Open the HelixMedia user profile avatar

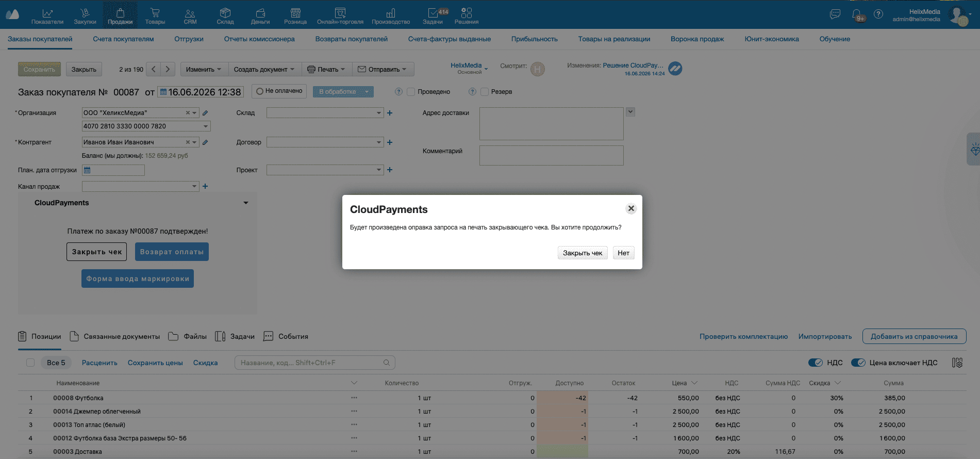[x=958, y=15]
